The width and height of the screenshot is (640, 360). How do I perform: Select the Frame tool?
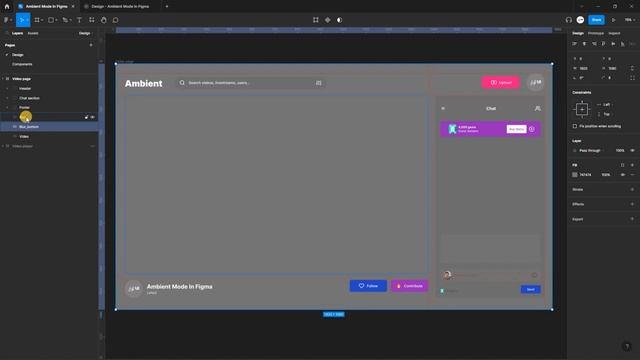coord(38,20)
